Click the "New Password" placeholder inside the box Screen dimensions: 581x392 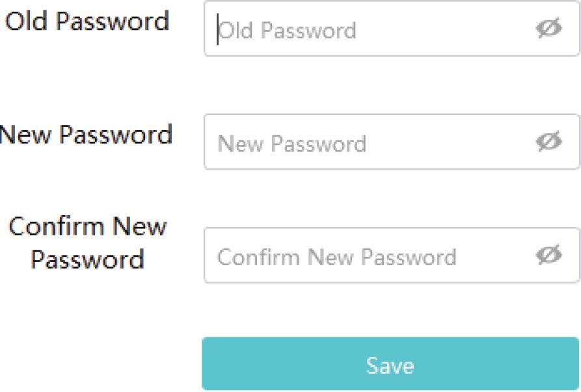coord(291,144)
